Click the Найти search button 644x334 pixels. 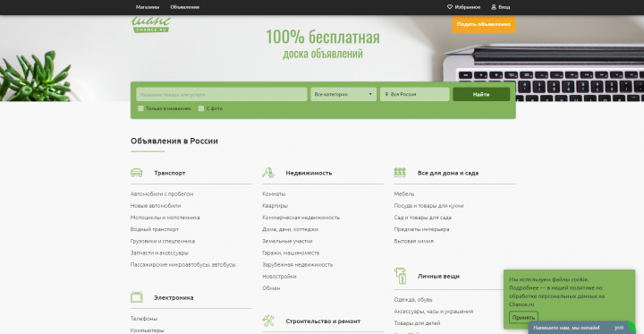(x=481, y=94)
